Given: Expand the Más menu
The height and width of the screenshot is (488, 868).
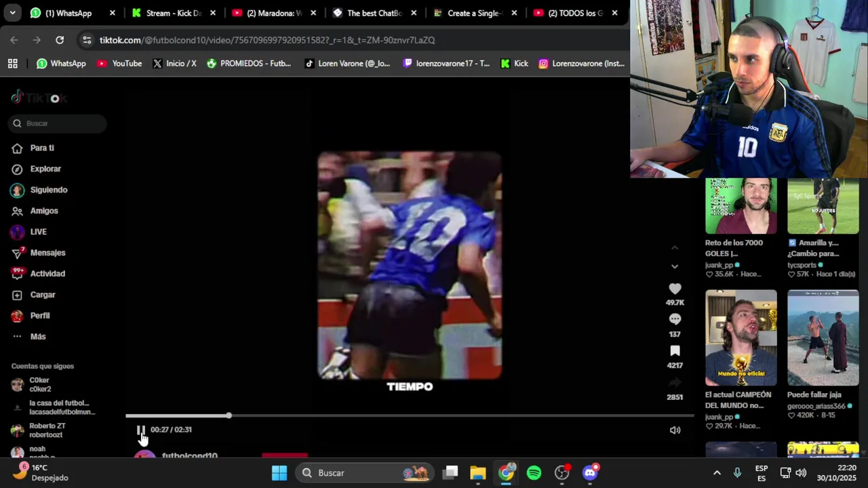Looking at the screenshot, I should 38,337.
